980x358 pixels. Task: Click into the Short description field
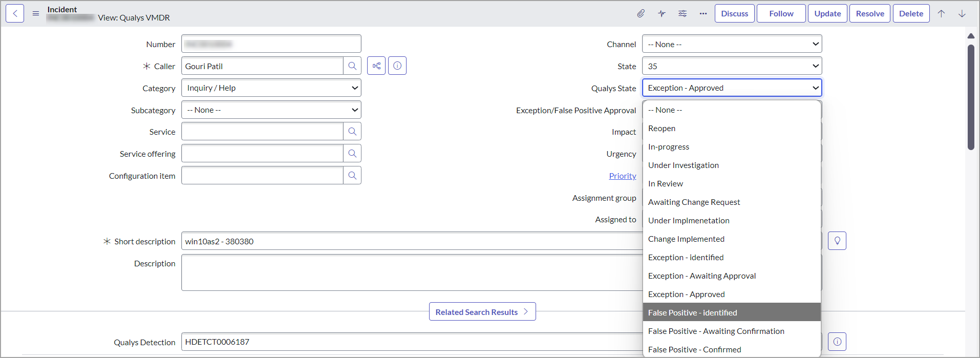point(410,241)
